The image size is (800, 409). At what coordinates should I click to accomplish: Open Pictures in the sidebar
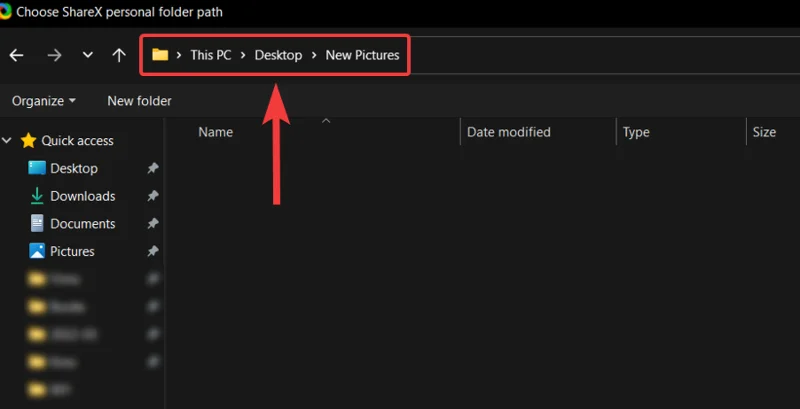[72, 251]
